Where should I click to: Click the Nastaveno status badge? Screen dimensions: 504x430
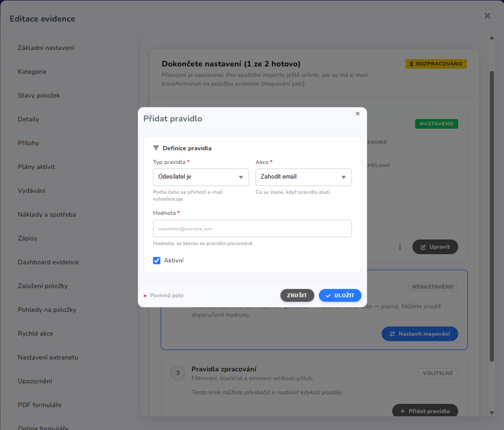click(x=436, y=124)
